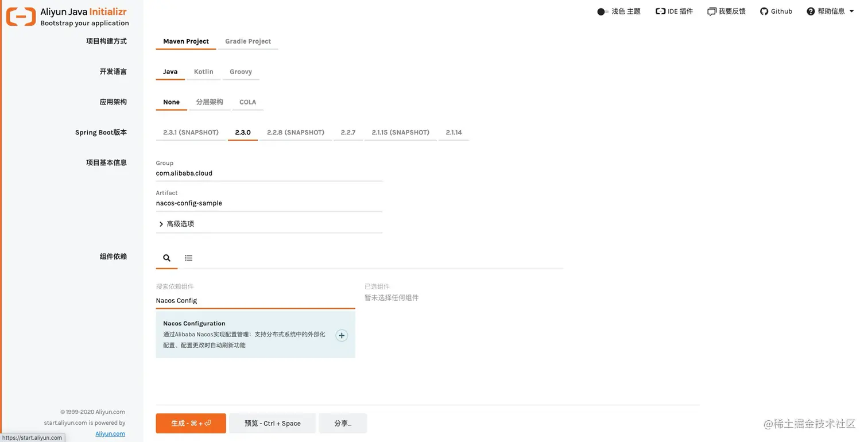This screenshot has width=868, height=442.
Task: Select COLA application architecture
Action: (x=248, y=102)
